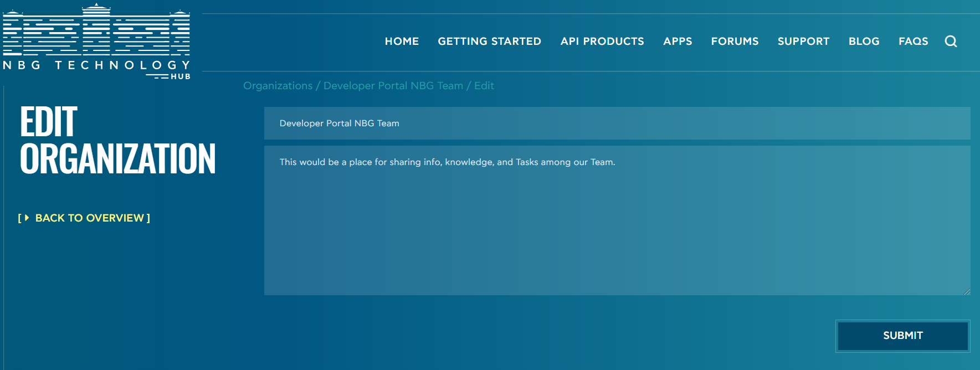Click the NBG Technology Hub logo

point(96,42)
